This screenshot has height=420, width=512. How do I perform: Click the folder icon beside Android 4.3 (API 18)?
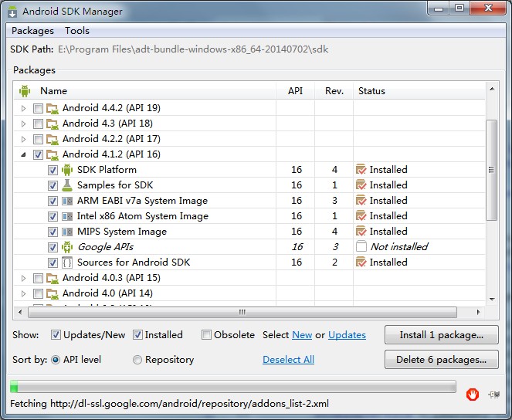point(53,124)
